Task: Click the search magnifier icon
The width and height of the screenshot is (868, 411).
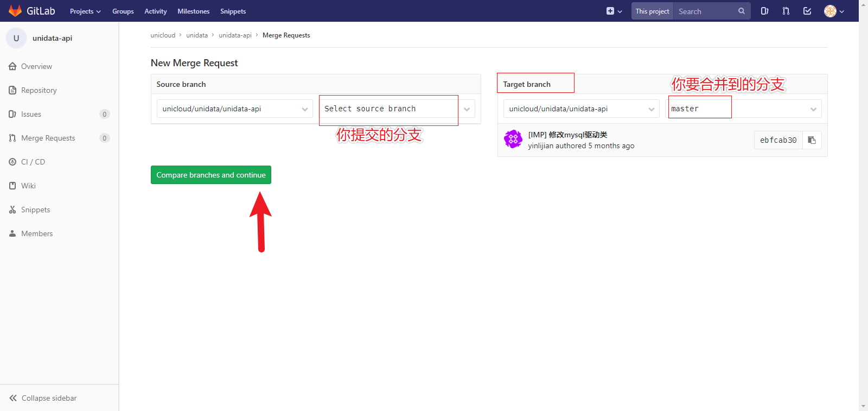Action: point(742,11)
